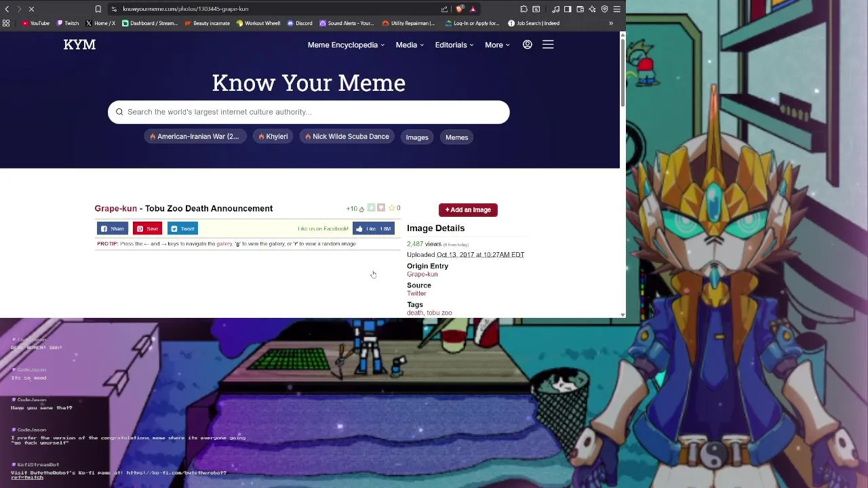This screenshot has width=868, height=488.
Task: Open the browser extensions puzzle icon
Action: (524, 9)
